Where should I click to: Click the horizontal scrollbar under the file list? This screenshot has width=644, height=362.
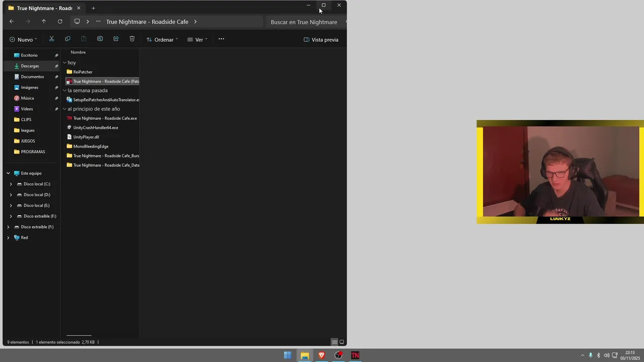coord(79,335)
